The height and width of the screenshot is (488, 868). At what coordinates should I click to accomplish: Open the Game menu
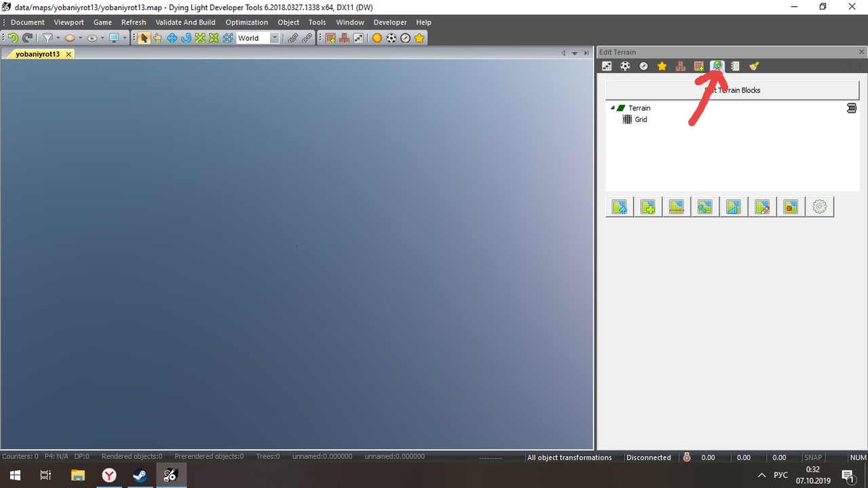102,22
